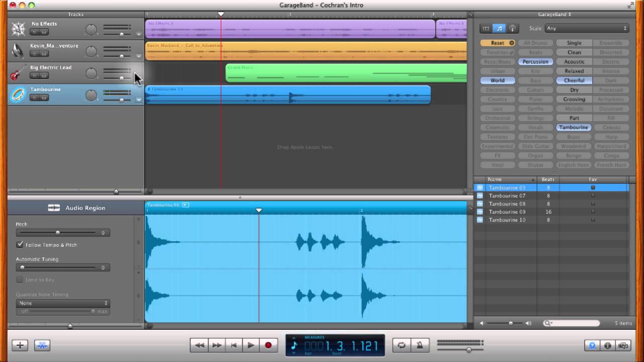This screenshot has width=644, height=362.
Task: Show the loop browser via eye-loop button
Action: point(592,345)
